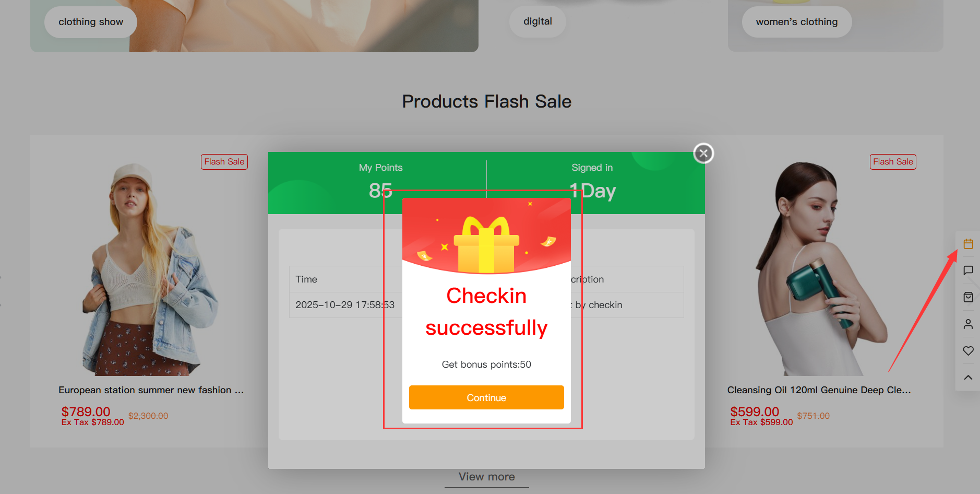Click the back-to-top arrow icon
980x494 pixels.
click(x=968, y=378)
